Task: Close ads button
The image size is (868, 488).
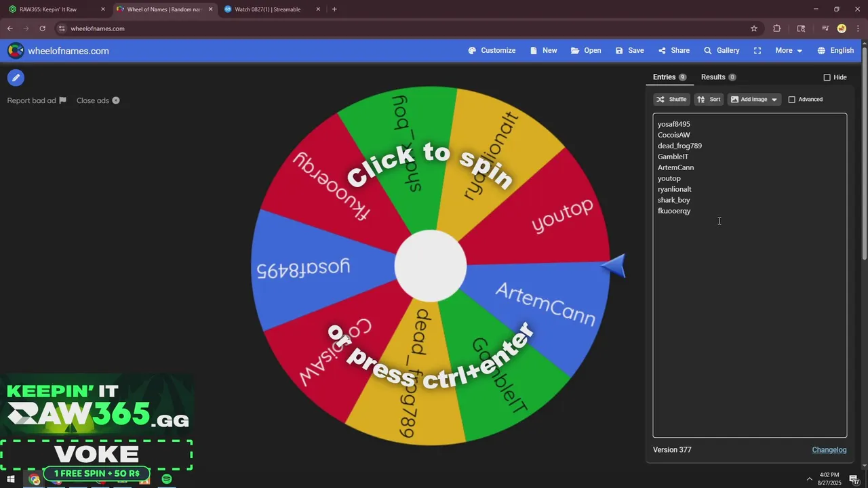Action: [98, 100]
